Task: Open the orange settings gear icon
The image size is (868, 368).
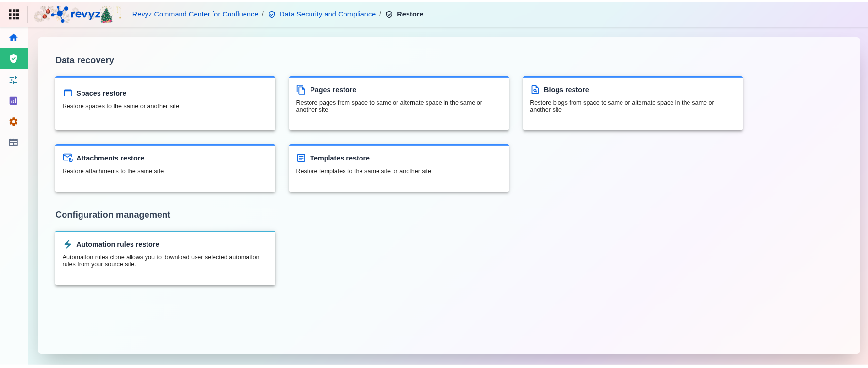Action: [14, 122]
